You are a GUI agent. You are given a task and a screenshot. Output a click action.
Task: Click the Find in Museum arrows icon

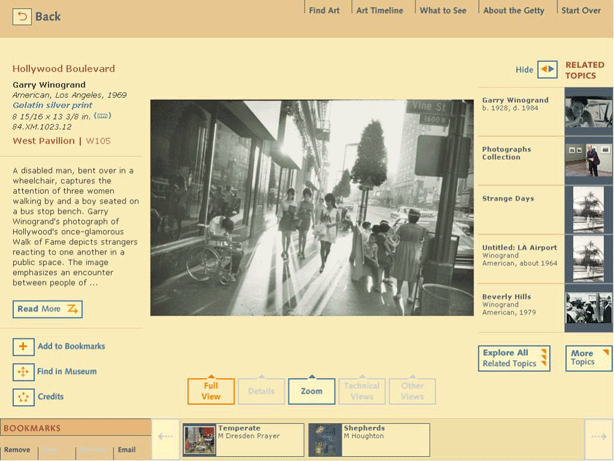23,372
